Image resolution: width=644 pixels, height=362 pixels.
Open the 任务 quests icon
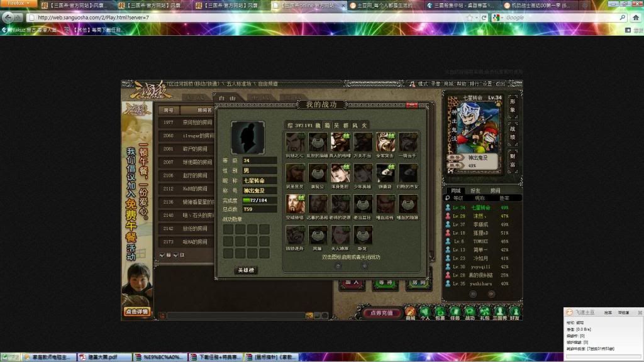pos(455,313)
